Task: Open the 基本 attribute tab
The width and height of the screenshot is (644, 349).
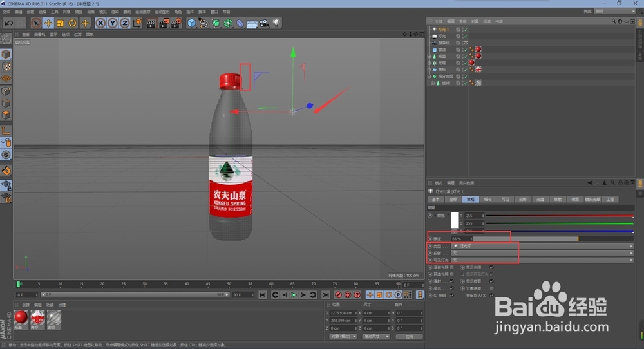Action: (x=436, y=199)
